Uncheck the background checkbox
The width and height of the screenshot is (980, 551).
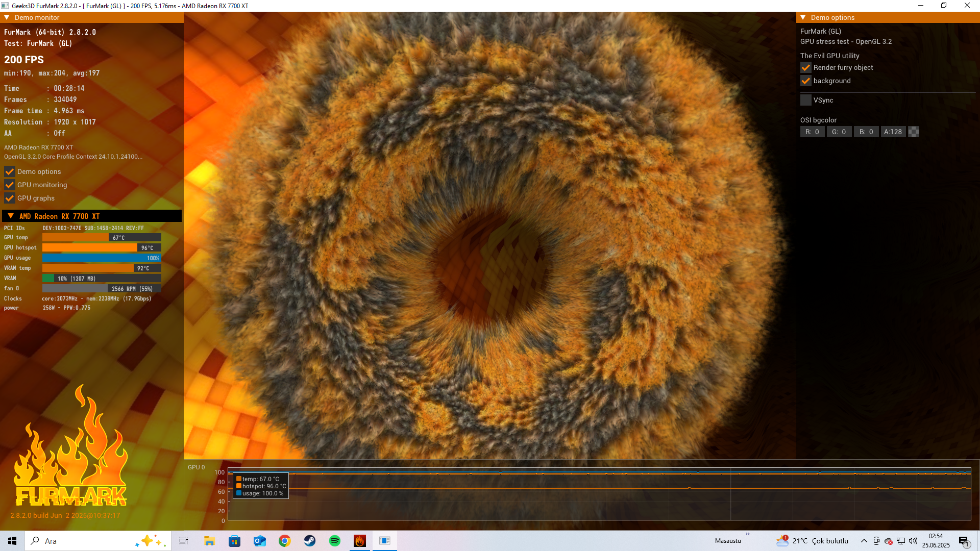coord(806,81)
